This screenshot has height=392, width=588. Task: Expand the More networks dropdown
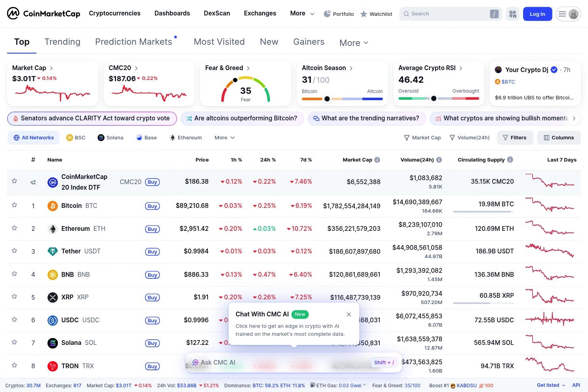[225, 137]
